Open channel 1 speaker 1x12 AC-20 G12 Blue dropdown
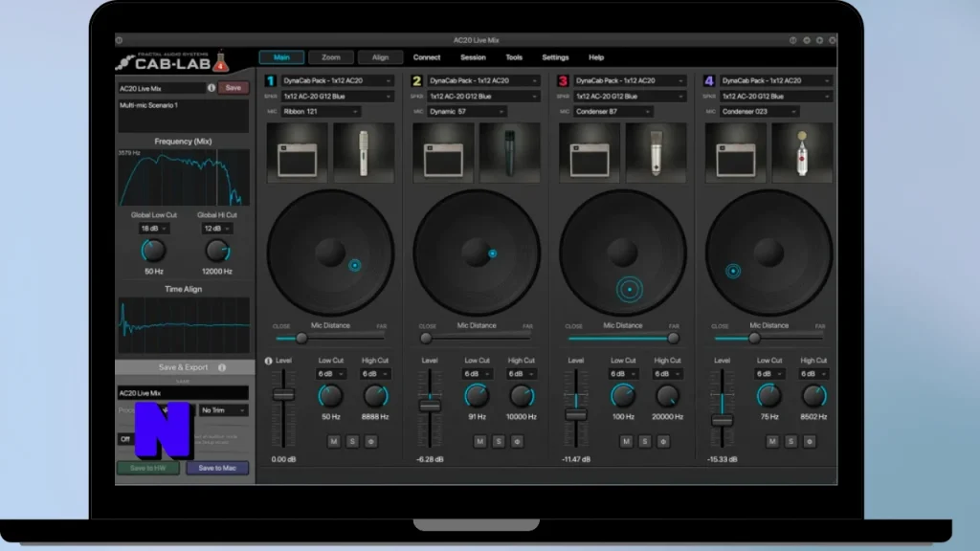Image resolution: width=980 pixels, height=551 pixels. 337,97
